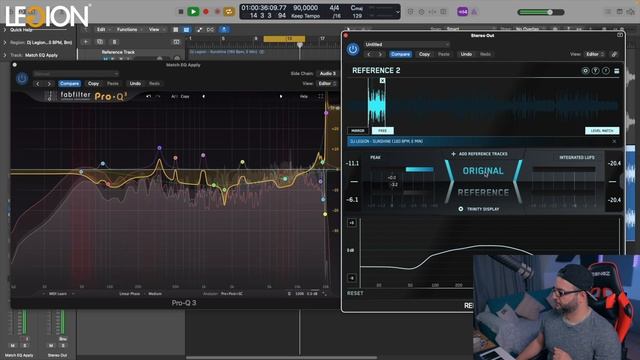Click the Pro-Q 3 full screen icon
Viewport: 640px width, 360px height.
[x=320, y=97]
